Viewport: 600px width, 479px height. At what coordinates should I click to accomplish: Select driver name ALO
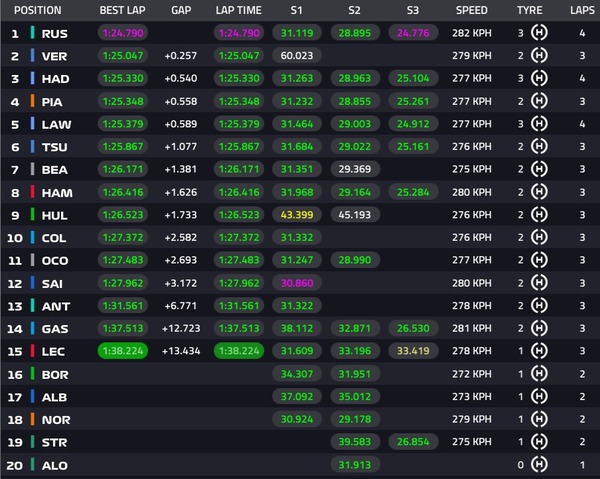pos(55,465)
